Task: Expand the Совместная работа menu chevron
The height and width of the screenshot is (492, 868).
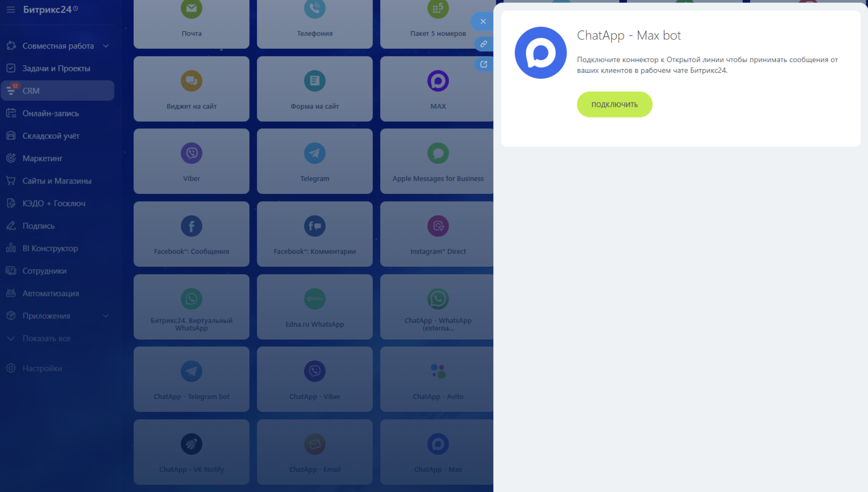Action: (106, 46)
